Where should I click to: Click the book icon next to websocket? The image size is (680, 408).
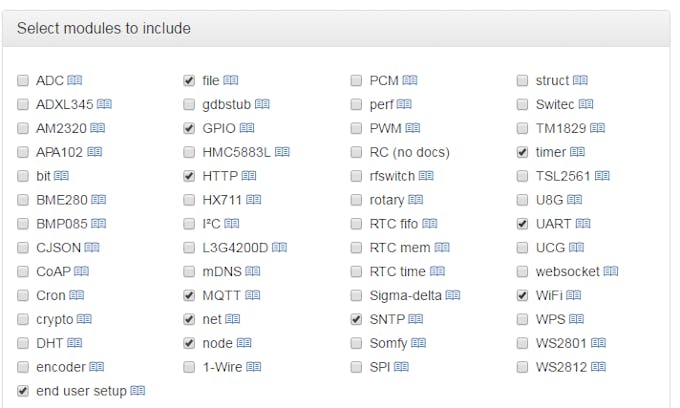(x=611, y=271)
